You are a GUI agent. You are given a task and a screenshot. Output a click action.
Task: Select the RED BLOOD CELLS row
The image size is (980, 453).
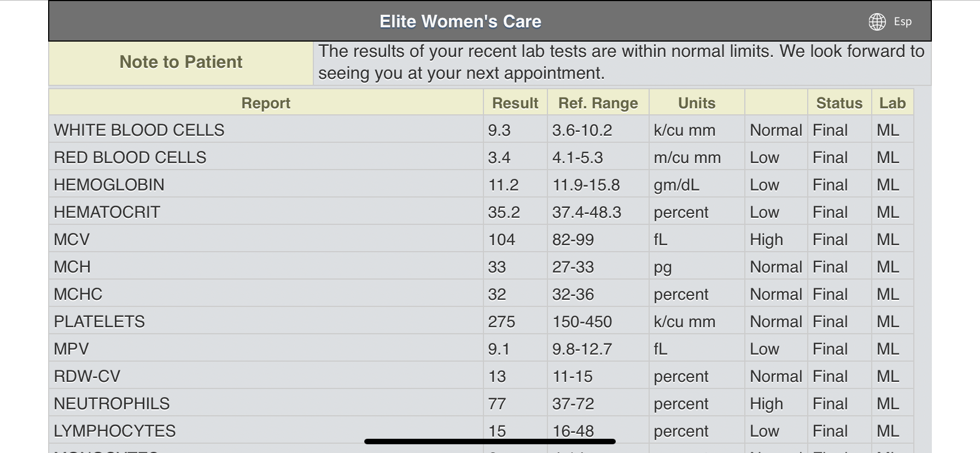(x=130, y=158)
